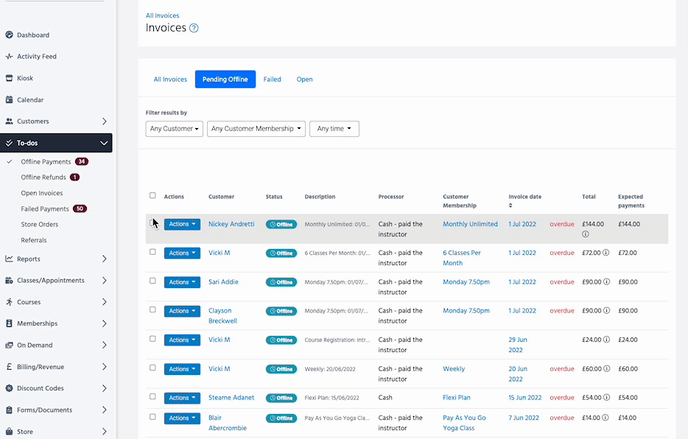Click the info icon next to £144.00 total

[585, 235]
